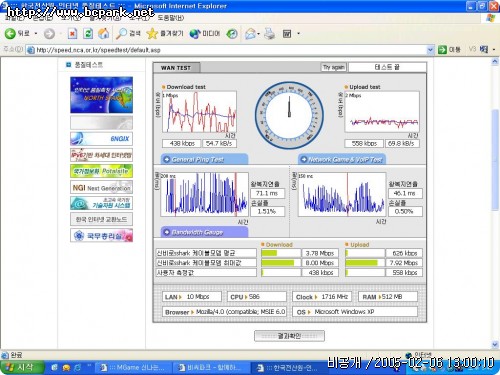Click the result confirmation button below panel
Image resolution: width=500 pixels, height=375 pixels.
[x=289, y=336]
